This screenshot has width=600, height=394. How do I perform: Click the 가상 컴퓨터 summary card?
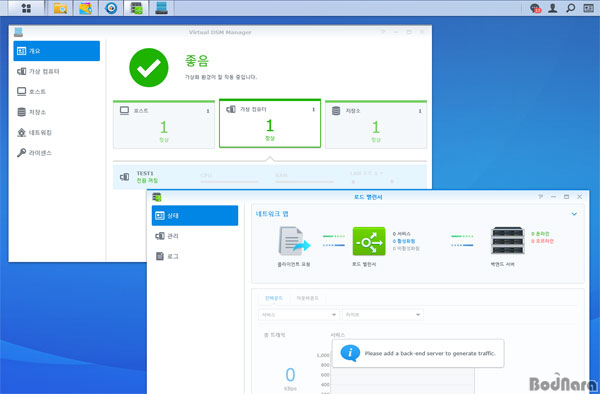coord(270,124)
